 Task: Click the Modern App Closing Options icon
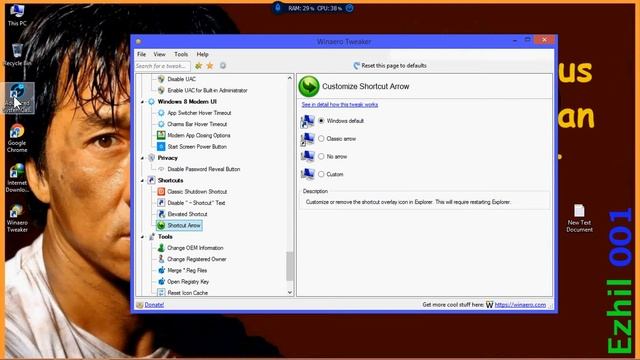click(161, 135)
